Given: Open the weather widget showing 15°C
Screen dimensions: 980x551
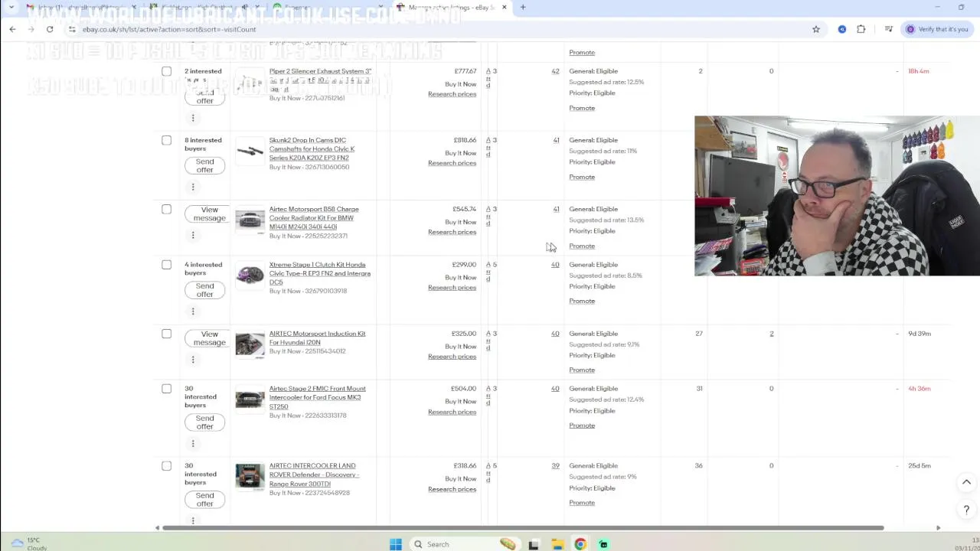Looking at the screenshot, I should 29,543.
